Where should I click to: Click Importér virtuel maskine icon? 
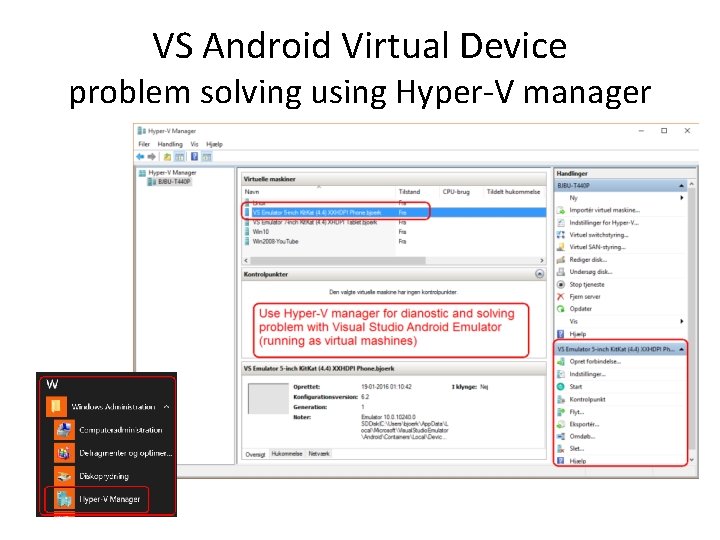tap(561, 210)
